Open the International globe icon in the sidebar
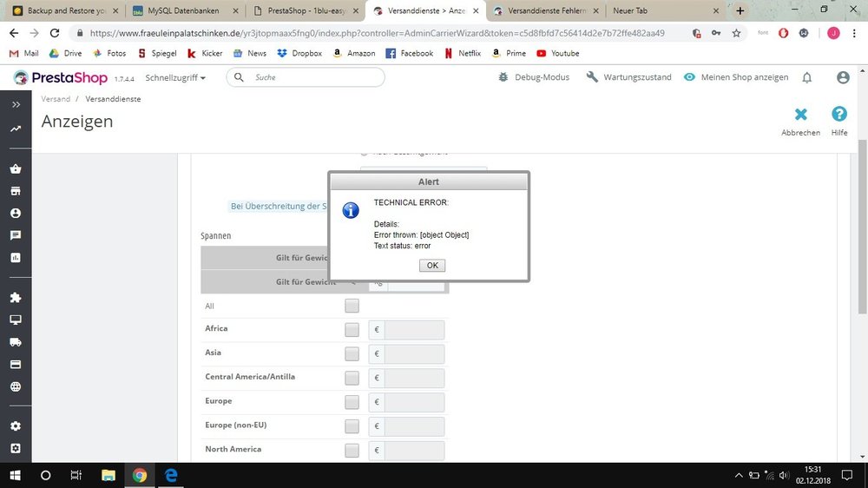Viewport: 868px width, 488px height. (16, 386)
